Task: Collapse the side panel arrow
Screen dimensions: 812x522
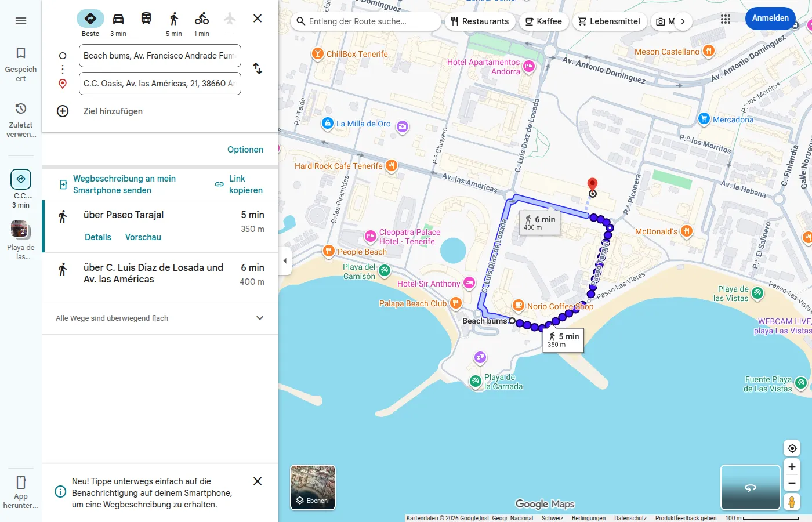Action: tap(285, 261)
